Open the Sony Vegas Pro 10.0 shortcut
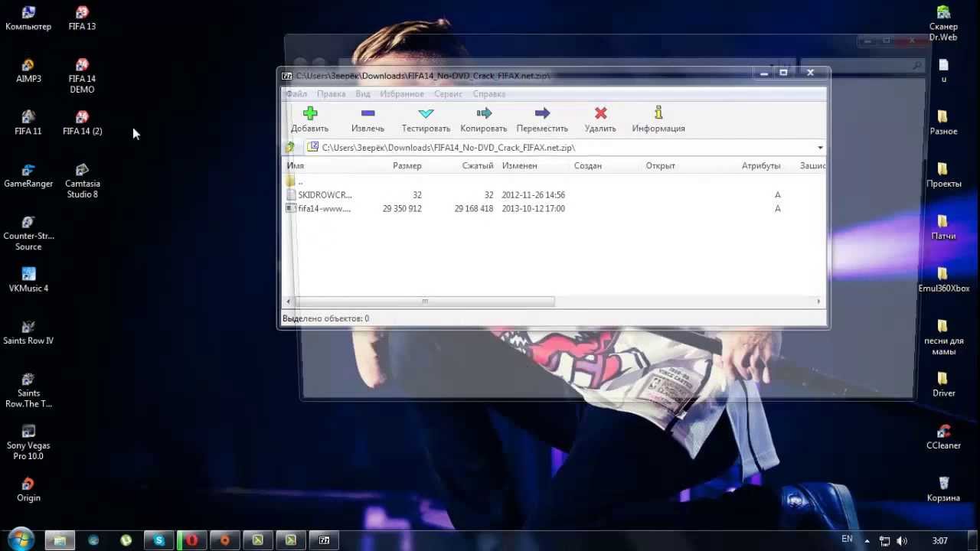980x551 pixels. coord(28,442)
